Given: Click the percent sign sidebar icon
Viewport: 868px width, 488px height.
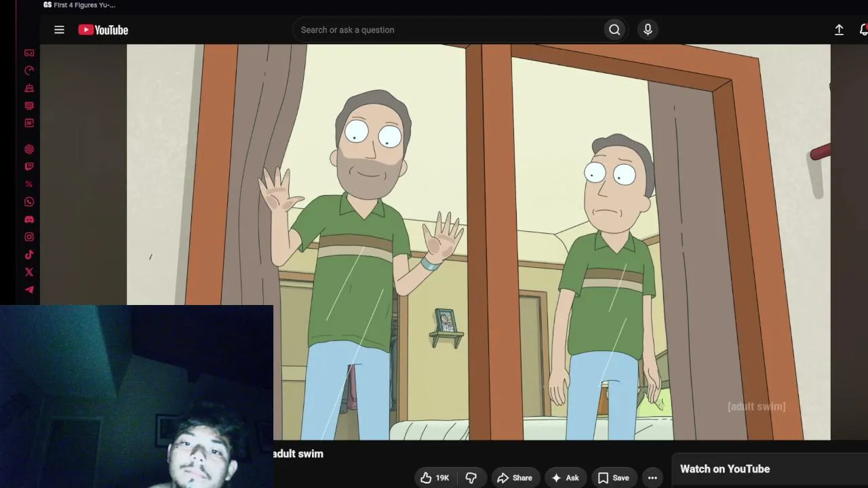Looking at the screenshot, I should coord(29,184).
